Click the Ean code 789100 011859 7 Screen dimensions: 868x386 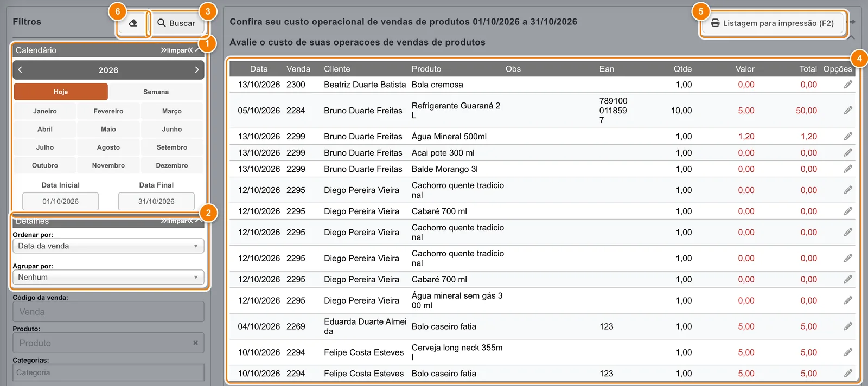click(x=613, y=111)
